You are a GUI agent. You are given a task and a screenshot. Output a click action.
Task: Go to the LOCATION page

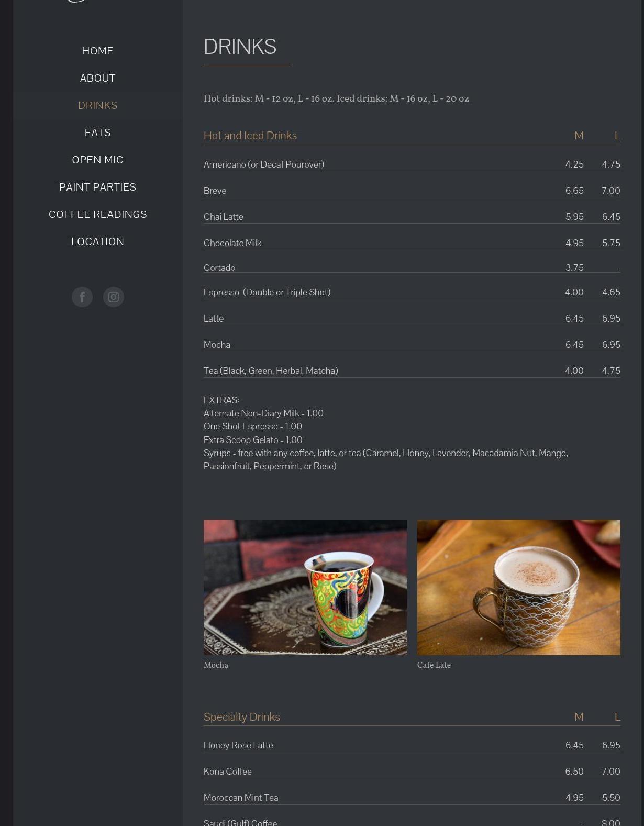pyautogui.click(x=98, y=241)
